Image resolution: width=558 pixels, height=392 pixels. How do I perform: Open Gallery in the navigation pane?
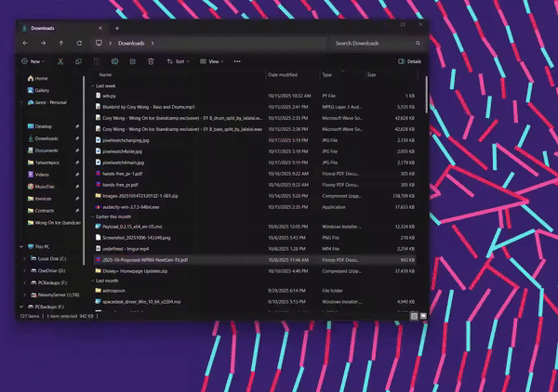[x=42, y=90]
